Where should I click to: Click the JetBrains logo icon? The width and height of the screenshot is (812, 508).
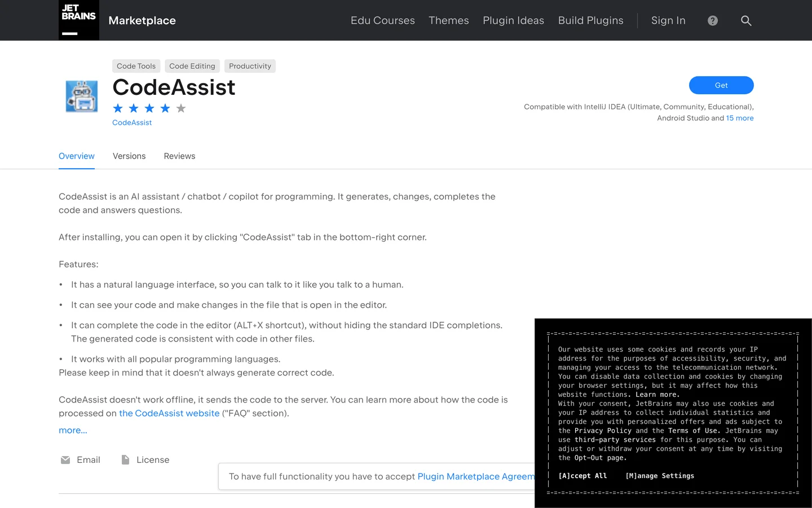coord(79,20)
